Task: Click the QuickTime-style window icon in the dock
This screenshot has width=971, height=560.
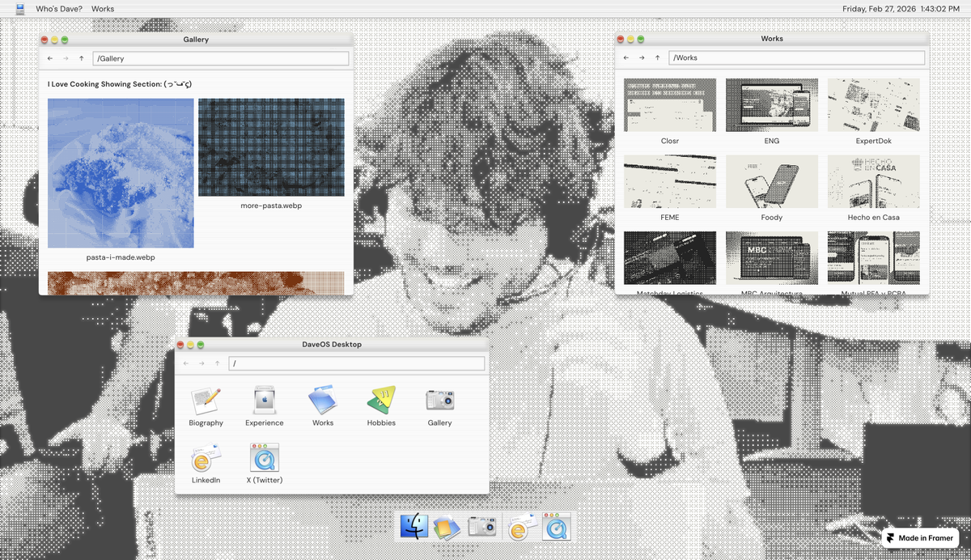Action: pos(557,526)
